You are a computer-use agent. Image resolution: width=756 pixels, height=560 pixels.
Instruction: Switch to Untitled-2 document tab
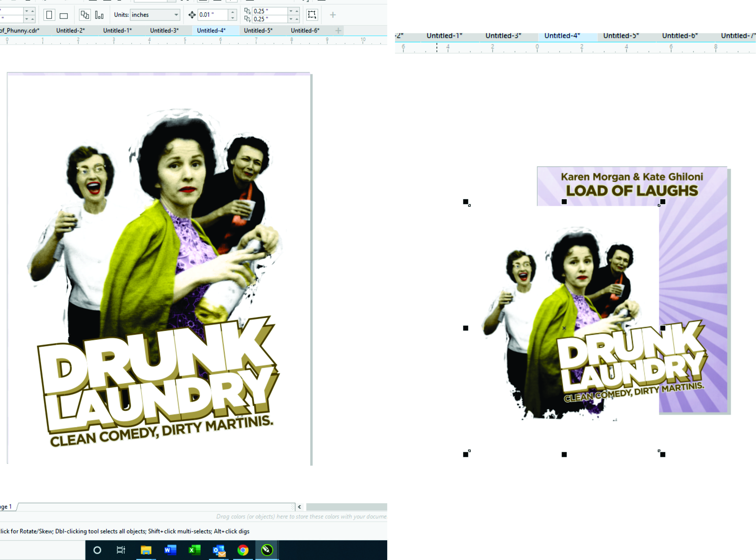coord(71,30)
